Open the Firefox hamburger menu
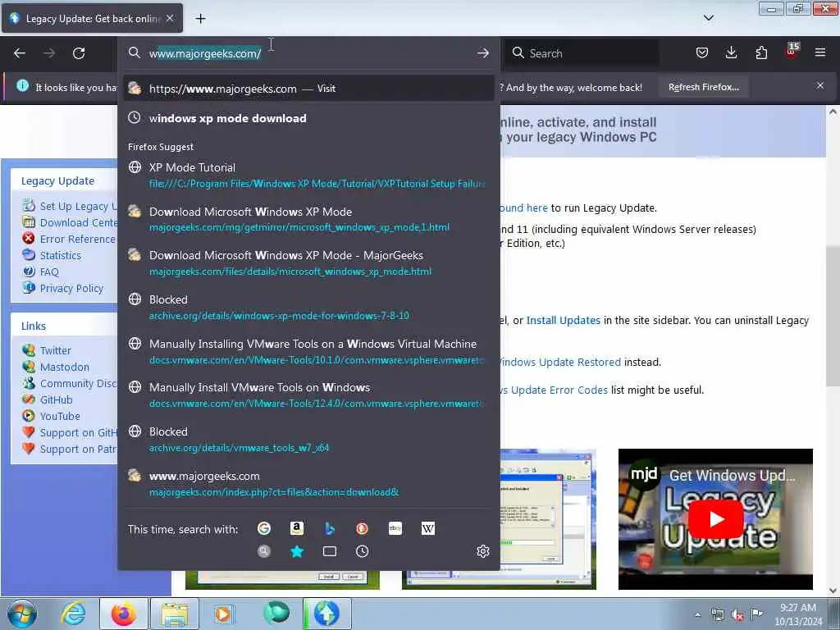The image size is (840, 630). coord(820,52)
